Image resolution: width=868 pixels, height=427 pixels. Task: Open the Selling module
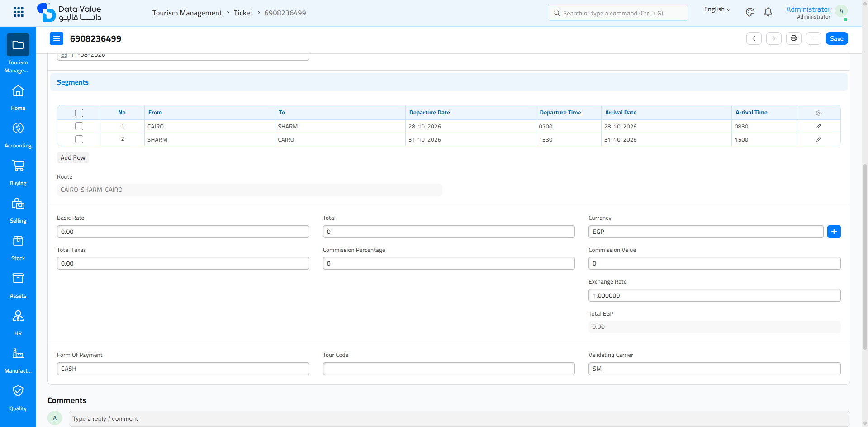click(x=18, y=210)
